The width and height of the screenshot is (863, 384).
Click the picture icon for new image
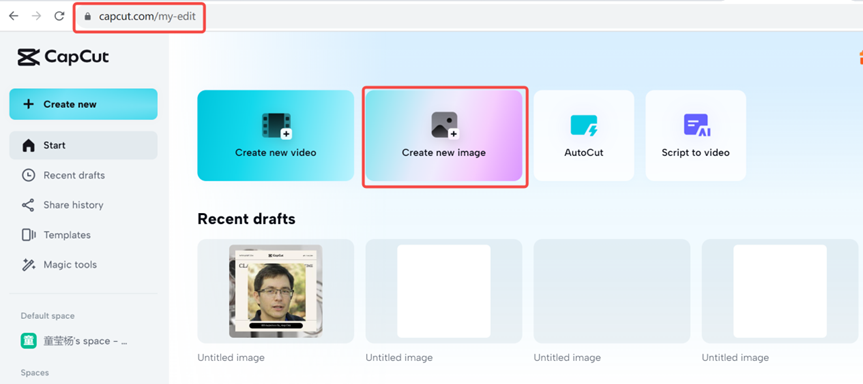445,125
